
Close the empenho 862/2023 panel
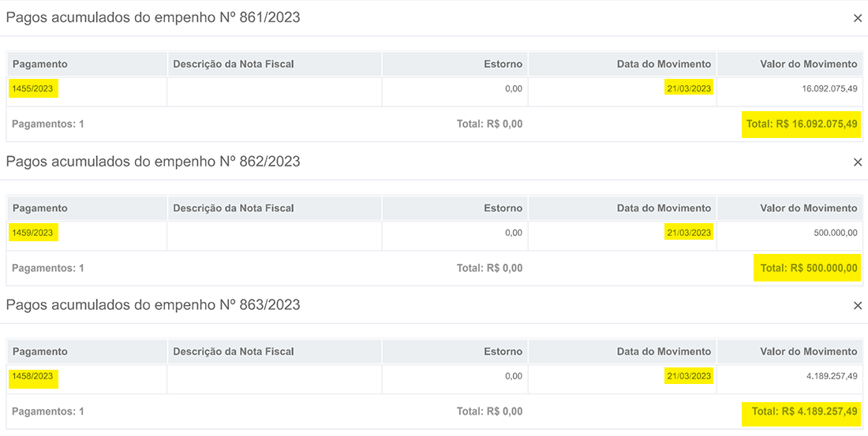pos(858,162)
